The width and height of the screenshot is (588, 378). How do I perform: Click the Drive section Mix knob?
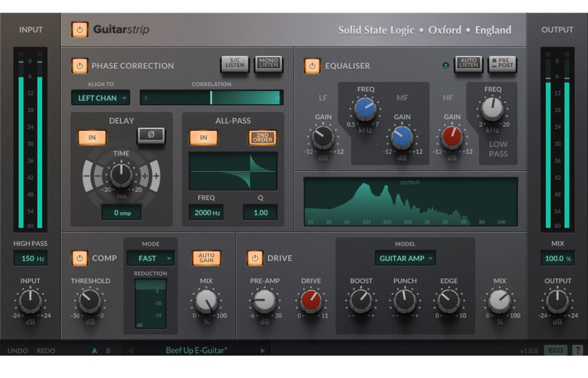click(x=500, y=301)
